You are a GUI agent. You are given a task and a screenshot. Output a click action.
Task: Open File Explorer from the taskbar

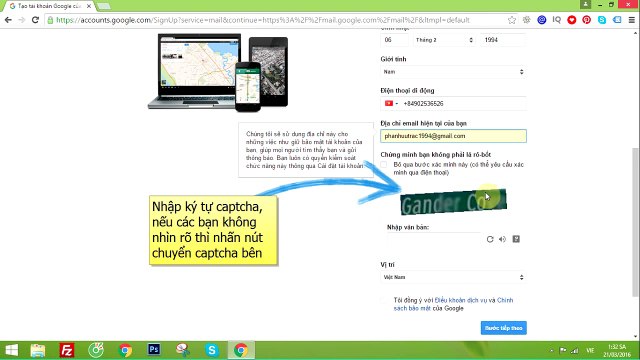38,350
